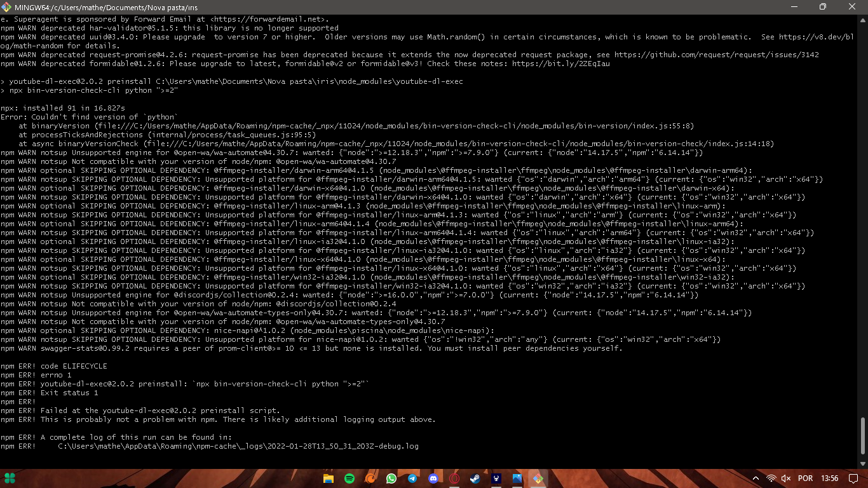Unmute audio via the speaker tray icon
The width and height of the screenshot is (868, 488).
785,478
